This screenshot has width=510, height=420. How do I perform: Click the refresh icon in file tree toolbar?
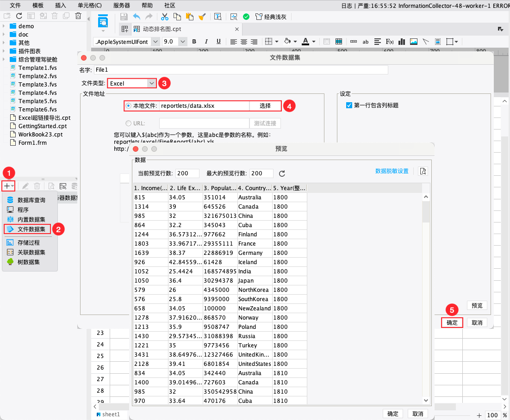[19, 16]
